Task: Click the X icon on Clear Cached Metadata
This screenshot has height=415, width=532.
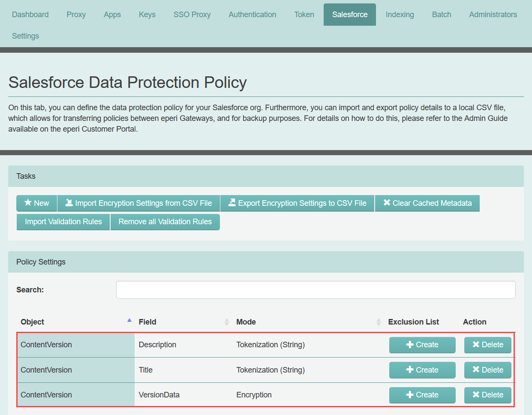Action: click(x=387, y=202)
